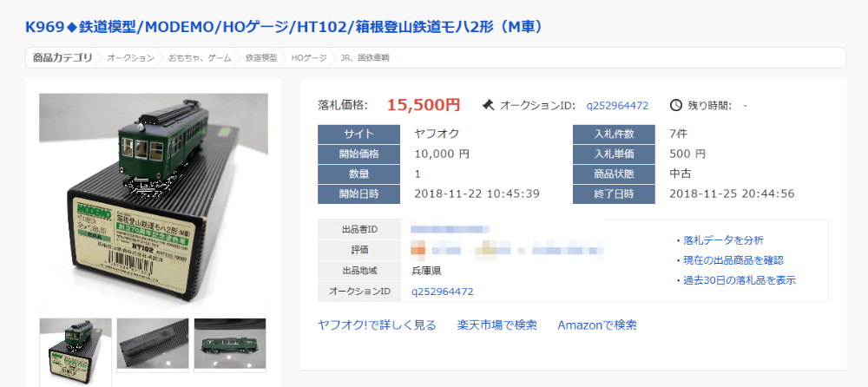This screenshot has height=387, width=868.
Task: Open ヤフオク!で詳しく見る link
Action: 377,325
